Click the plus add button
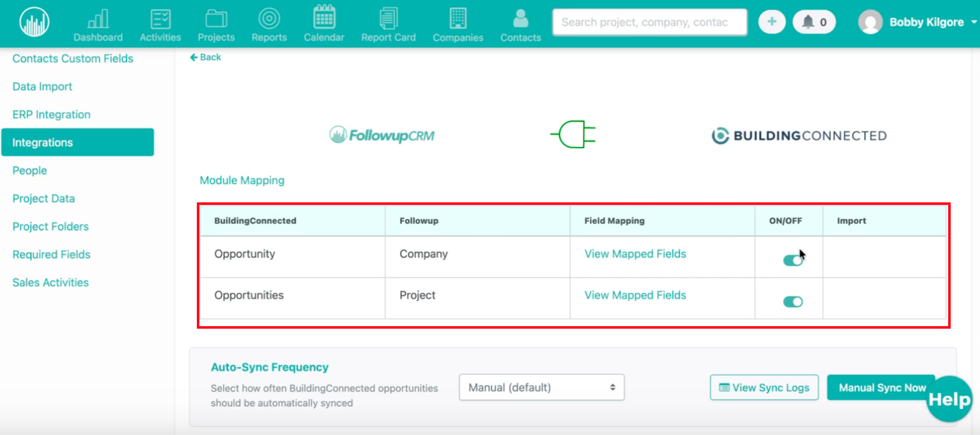Image resolution: width=980 pixels, height=435 pixels. tap(772, 22)
